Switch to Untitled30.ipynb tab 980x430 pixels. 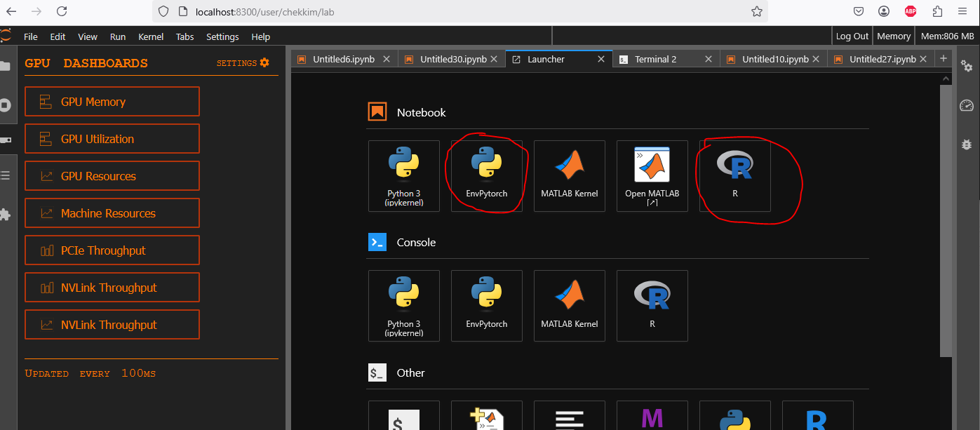[x=452, y=60]
